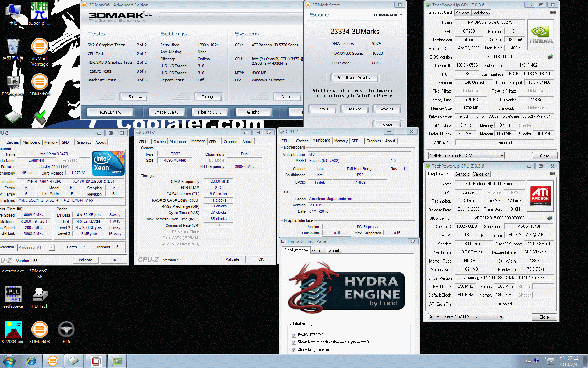
Task: Click camera screenshot icon in NVIDIA GPU-Z
Action: [553, 12]
